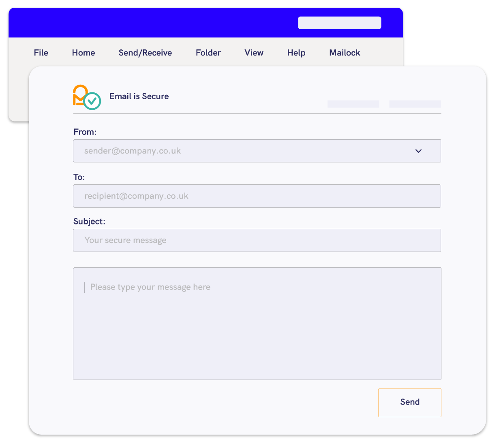Select the Home tab
This screenshot has height=448, width=499.
pyautogui.click(x=83, y=53)
